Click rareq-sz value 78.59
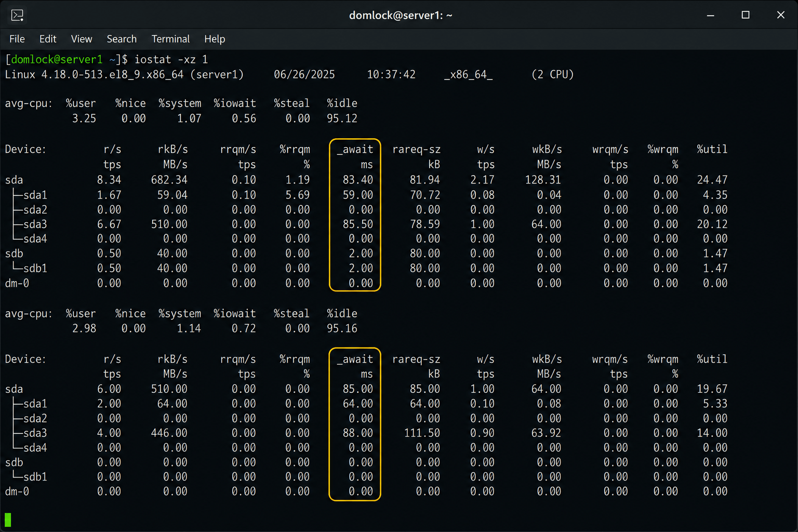 pos(425,224)
